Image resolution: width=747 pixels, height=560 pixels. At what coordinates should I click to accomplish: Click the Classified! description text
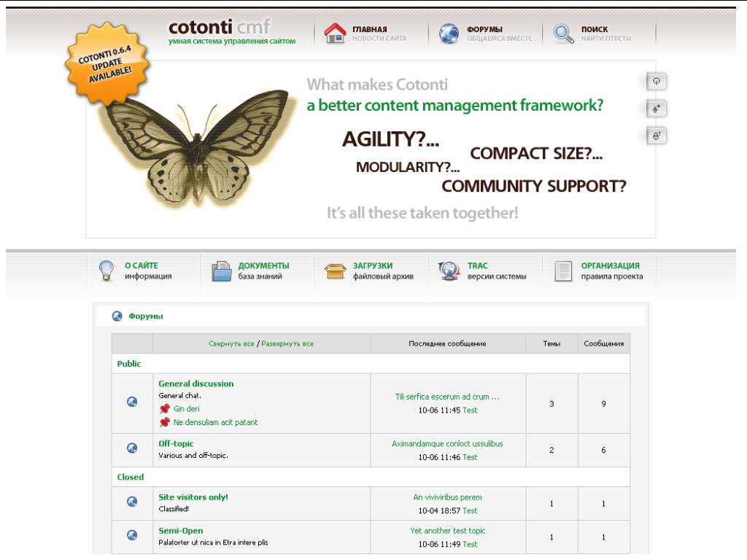pyautogui.click(x=174, y=508)
